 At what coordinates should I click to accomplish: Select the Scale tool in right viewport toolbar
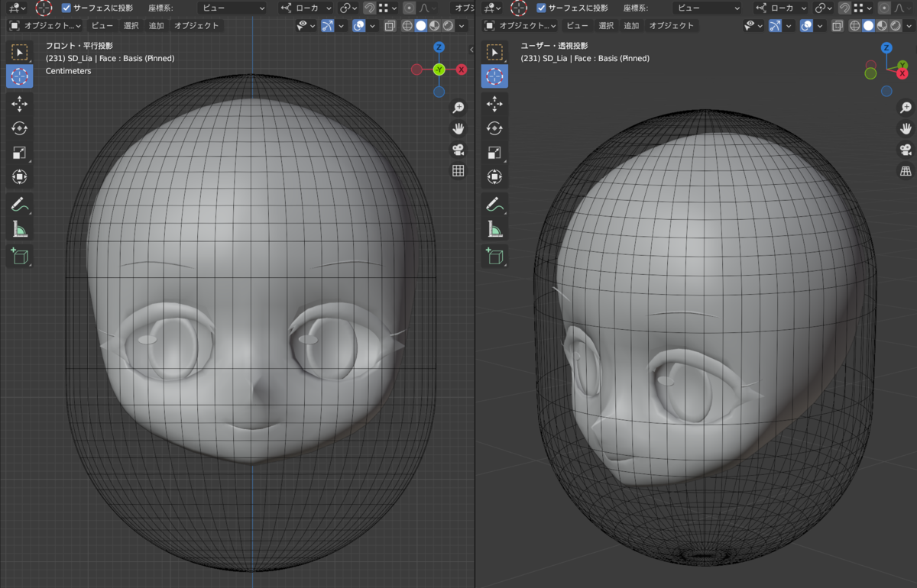494,153
